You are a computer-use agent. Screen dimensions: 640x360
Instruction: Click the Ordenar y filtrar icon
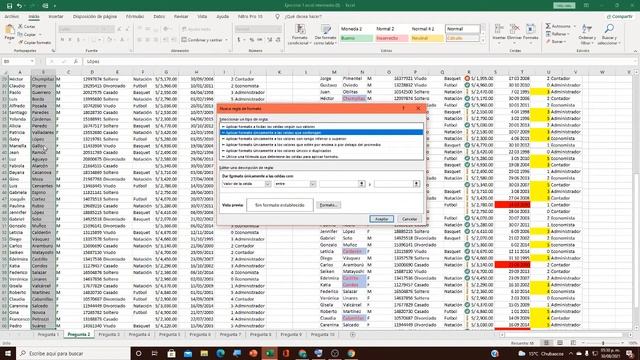[x=587, y=29]
